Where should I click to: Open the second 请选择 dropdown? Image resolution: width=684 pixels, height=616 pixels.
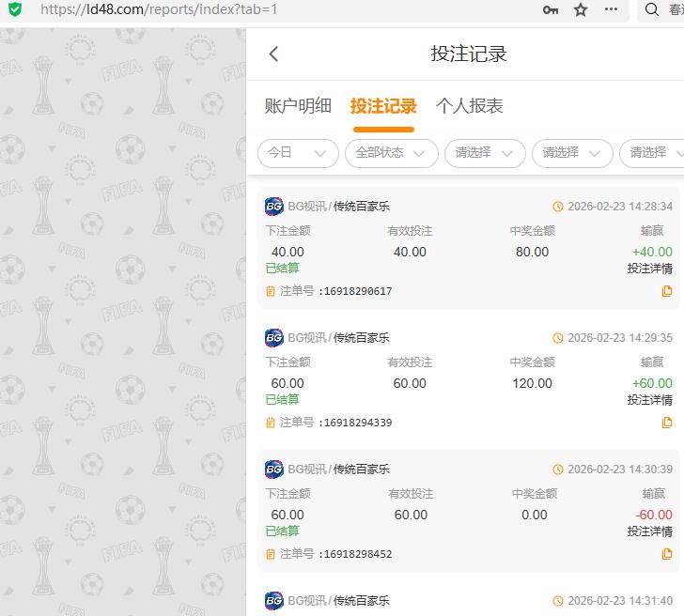pos(572,153)
